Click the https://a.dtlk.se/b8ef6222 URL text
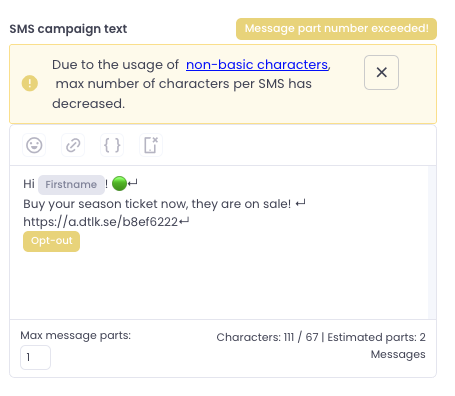Image resolution: width=455 pixels, height=396 pixels. [101, 222]
